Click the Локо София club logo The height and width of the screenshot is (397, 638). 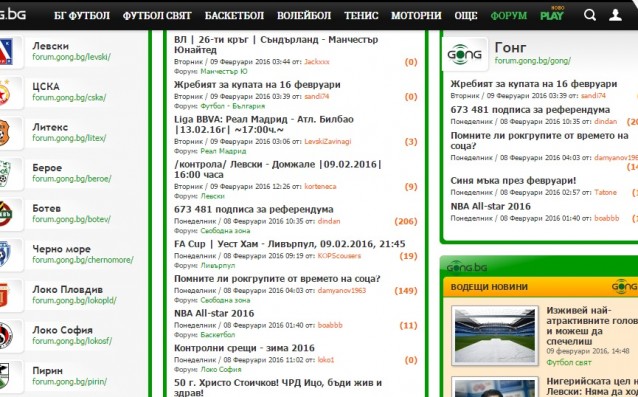(x=6, y=336)
